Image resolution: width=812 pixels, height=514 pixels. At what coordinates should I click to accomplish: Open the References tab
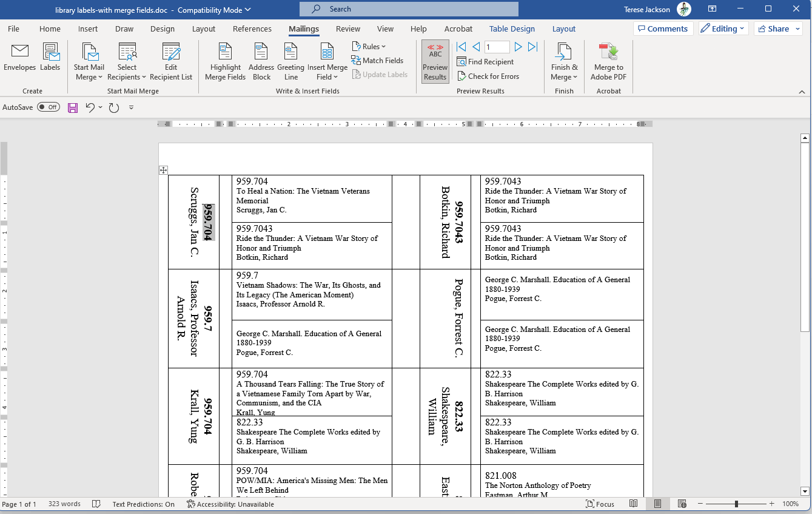tap(252, 29)
